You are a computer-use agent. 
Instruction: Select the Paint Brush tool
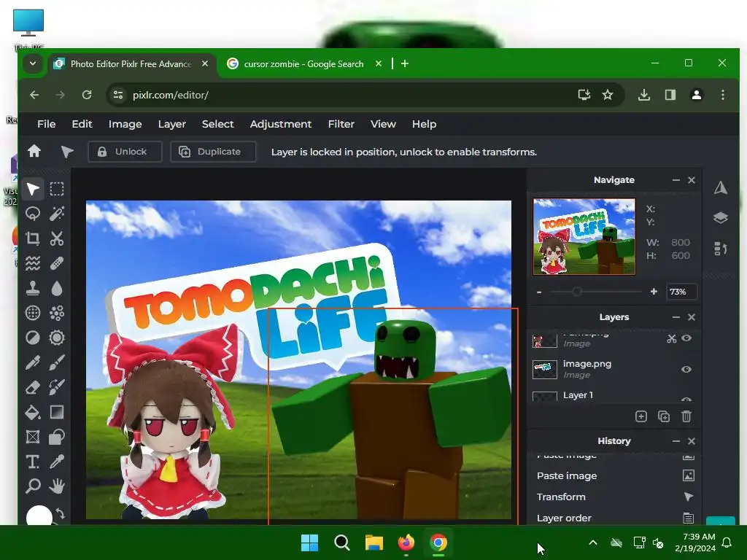57,362
